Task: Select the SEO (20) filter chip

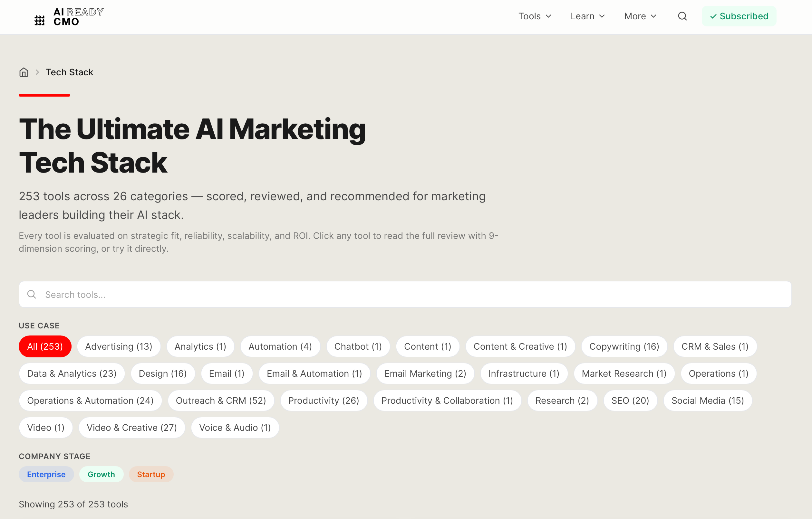Action: (630, 401)
